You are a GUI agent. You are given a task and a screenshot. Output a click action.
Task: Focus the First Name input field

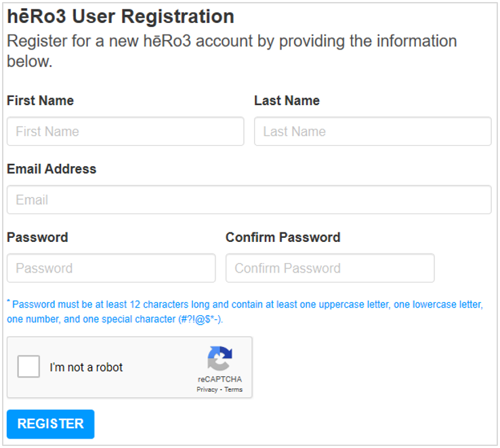point(125,131)
